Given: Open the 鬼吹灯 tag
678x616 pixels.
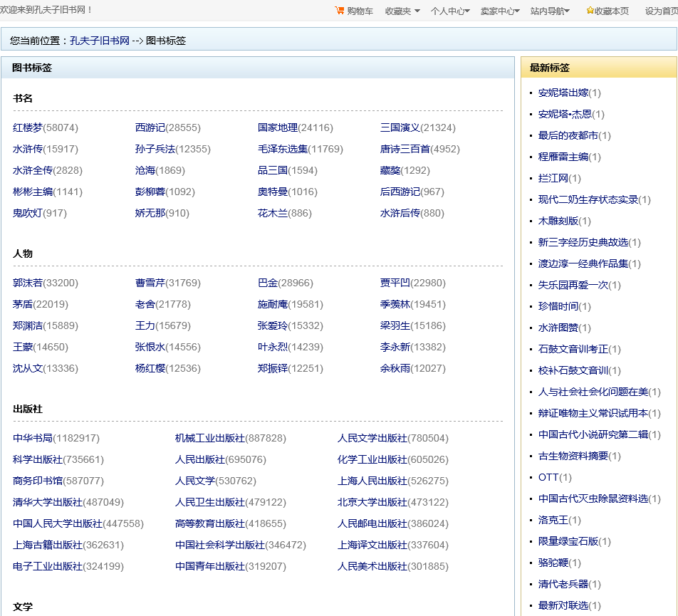Looking at the screenshot, I should tap(28, 213).
